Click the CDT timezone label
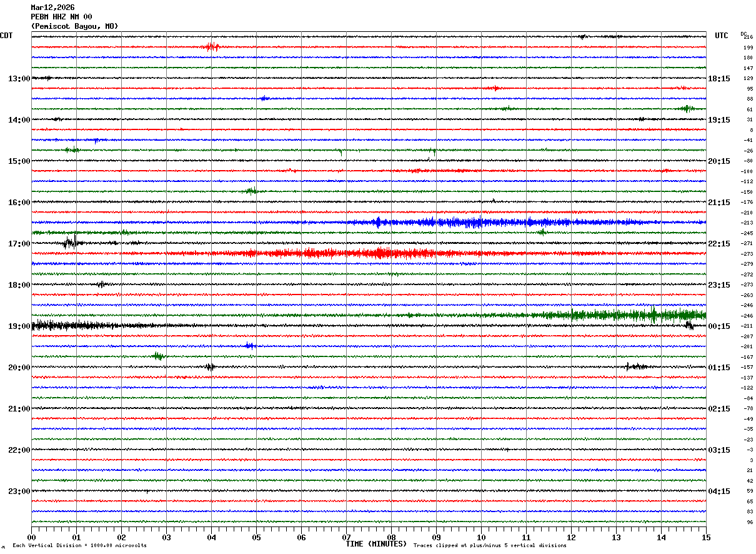This screenshot has width=756, height=554. click(x=6, y=36)
